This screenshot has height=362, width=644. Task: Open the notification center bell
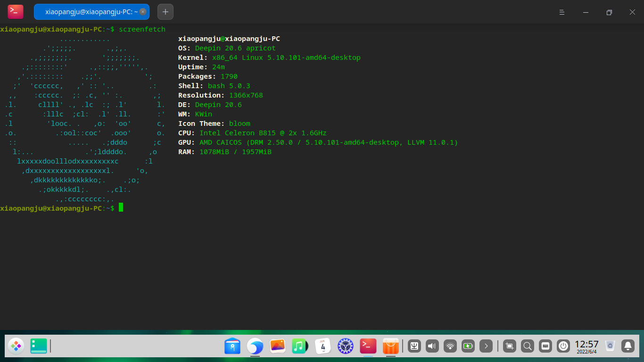click(628, 346)
